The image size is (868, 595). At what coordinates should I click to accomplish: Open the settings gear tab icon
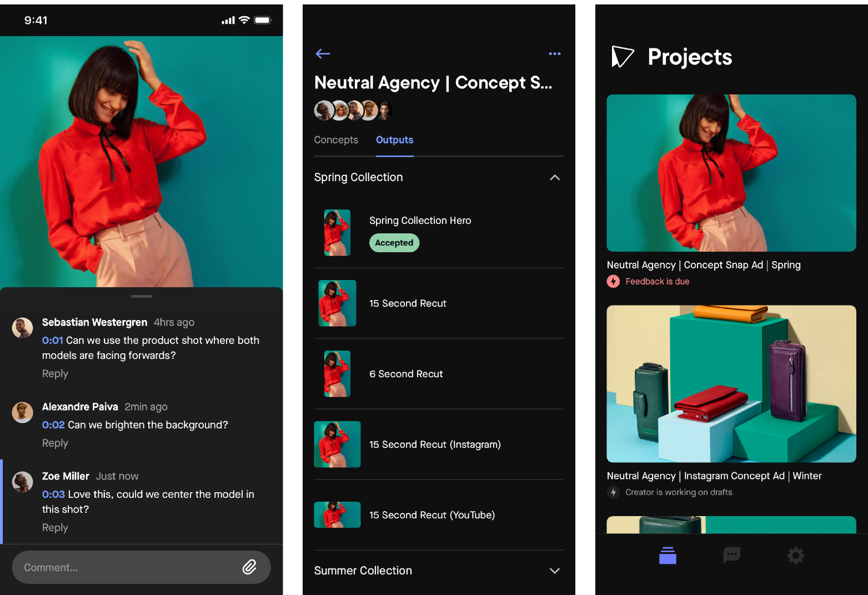click(x=796, y=555)
